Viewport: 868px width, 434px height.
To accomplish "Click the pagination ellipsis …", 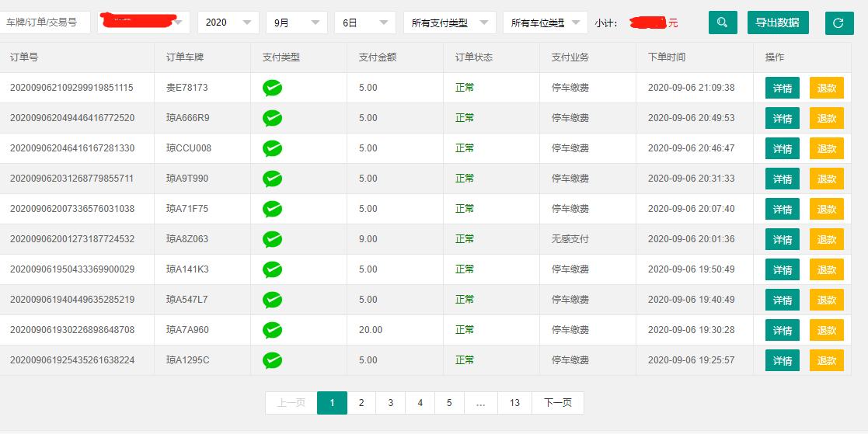I will pyautogui.click(x=481, y=403).
